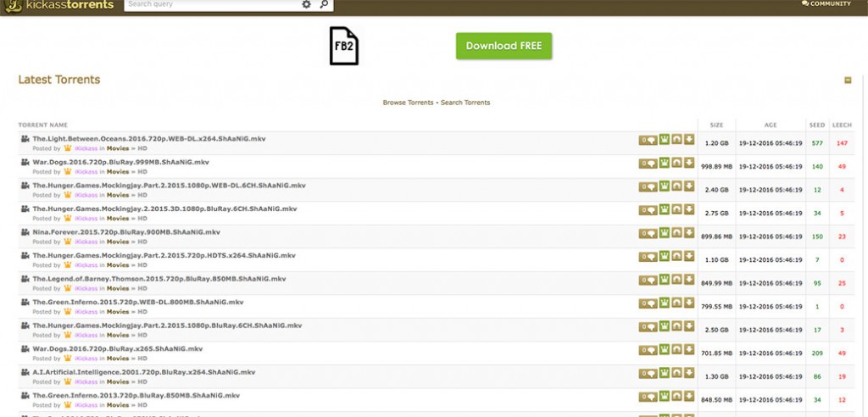
Task: Click Movies category under A.I.Artificial.Intelligence
Action: coord(118,381)
